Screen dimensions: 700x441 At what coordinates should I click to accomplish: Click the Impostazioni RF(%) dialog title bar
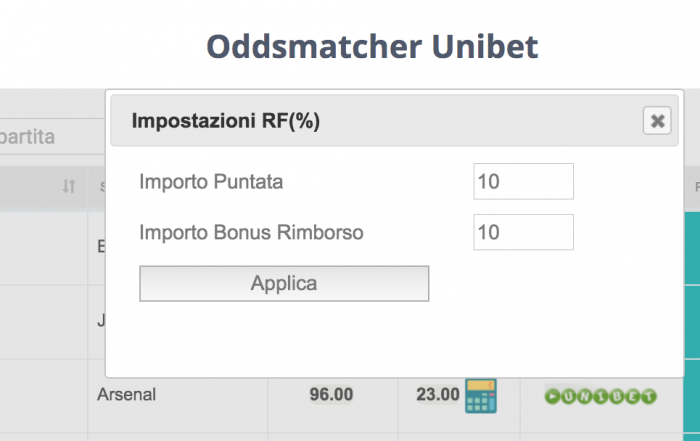tap(395, 121)
